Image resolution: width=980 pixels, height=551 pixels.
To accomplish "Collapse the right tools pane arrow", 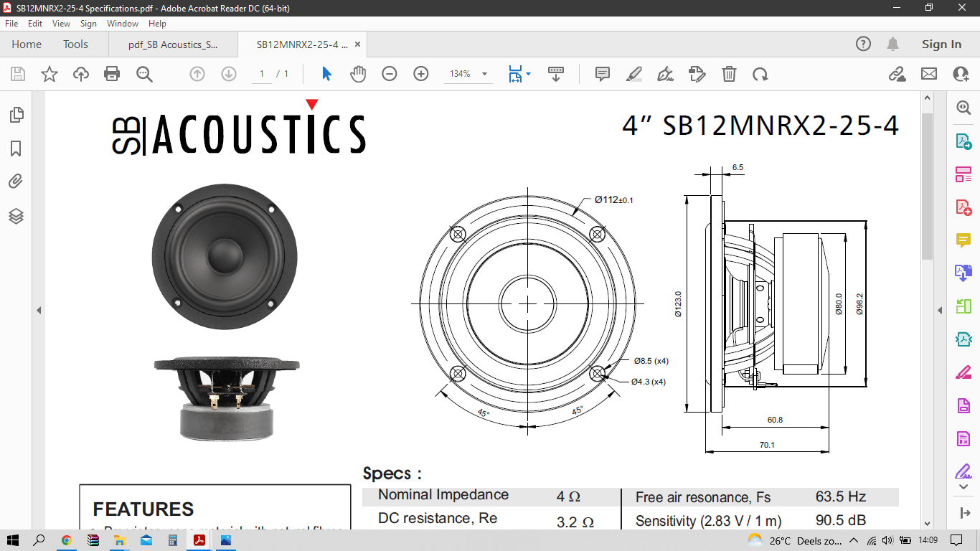I will (x=940, y=311).
